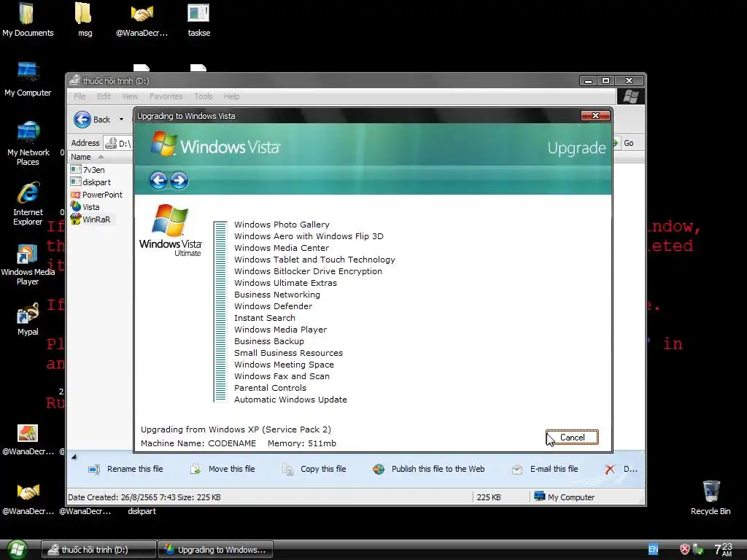
Task: Open Tools menu in Explorer window
Action: (203, 96)
